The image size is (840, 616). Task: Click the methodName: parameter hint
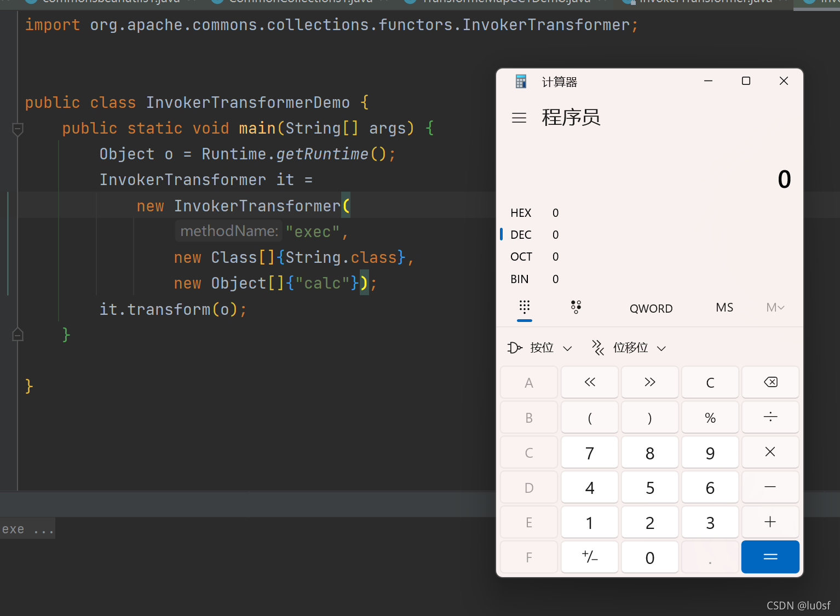(x=229, y=231)
